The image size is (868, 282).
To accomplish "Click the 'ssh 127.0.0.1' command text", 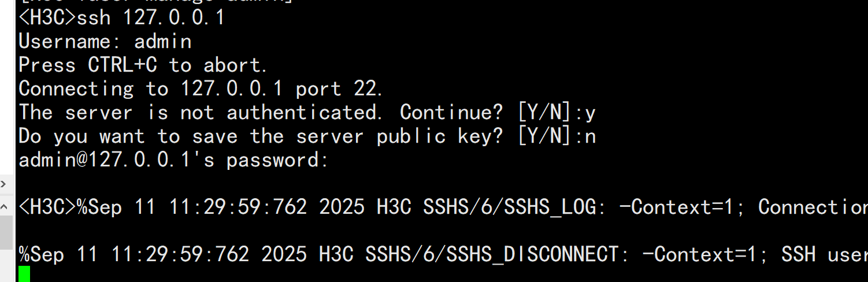I will pos(150,18).
